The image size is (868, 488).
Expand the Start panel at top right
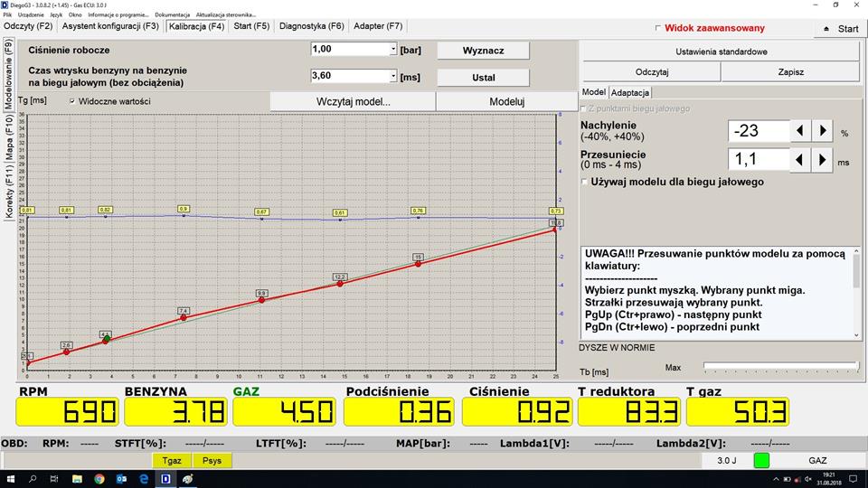(840, 29)
